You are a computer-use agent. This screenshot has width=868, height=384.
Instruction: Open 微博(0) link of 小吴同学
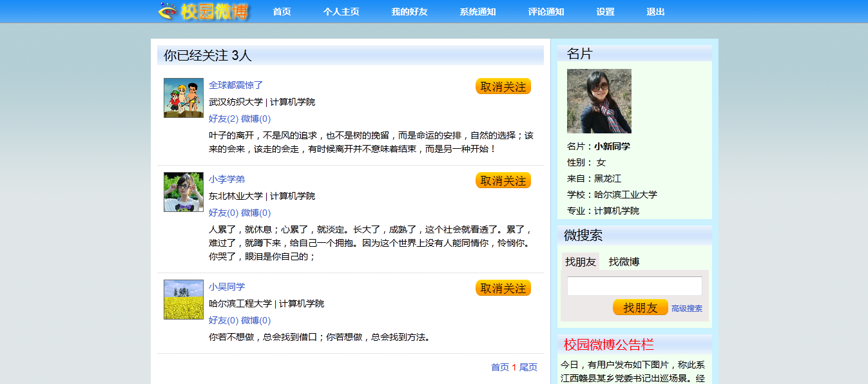tap(256, 320)
